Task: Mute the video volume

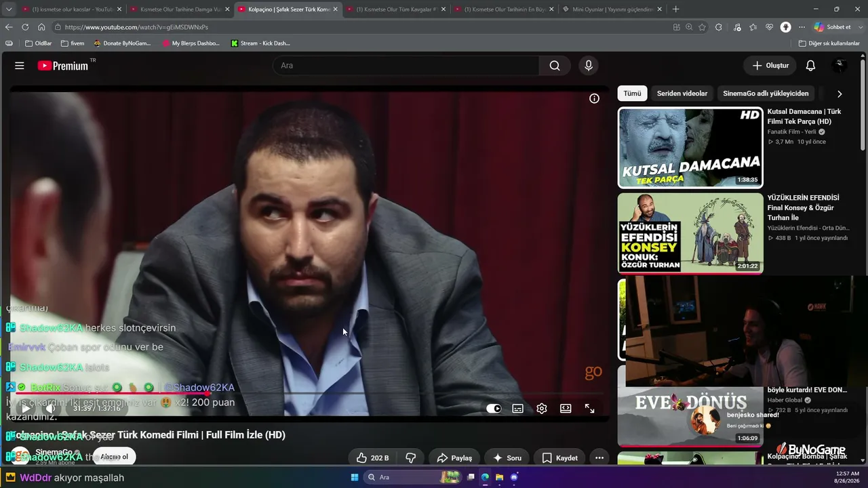Action: 50,409
